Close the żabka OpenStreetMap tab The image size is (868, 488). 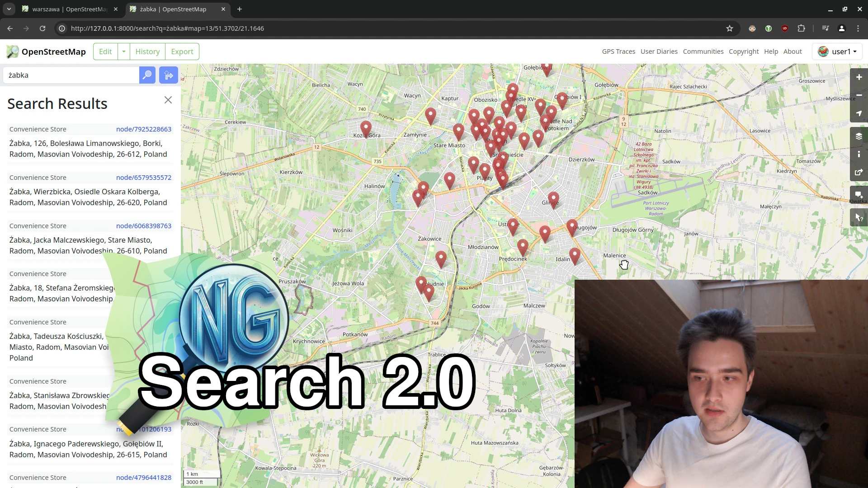click(223, 9)
